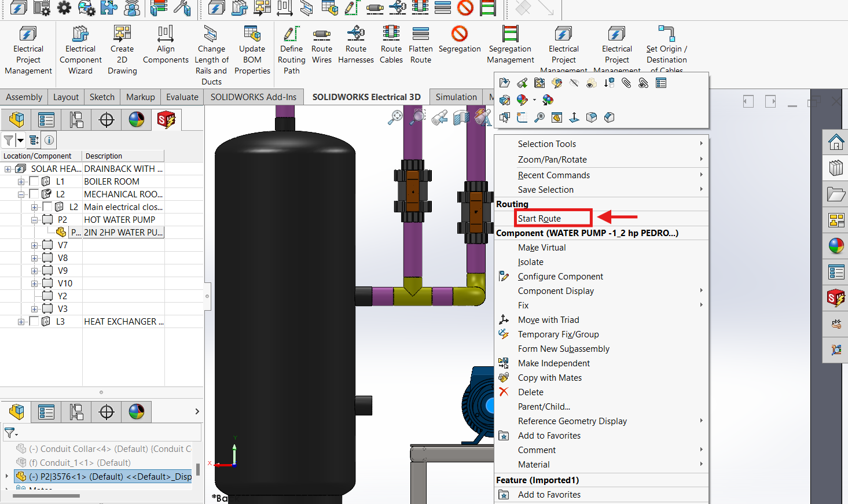Switch to the Evaluate tab
This screenshot has height=504, width=848.
[182, 97]
